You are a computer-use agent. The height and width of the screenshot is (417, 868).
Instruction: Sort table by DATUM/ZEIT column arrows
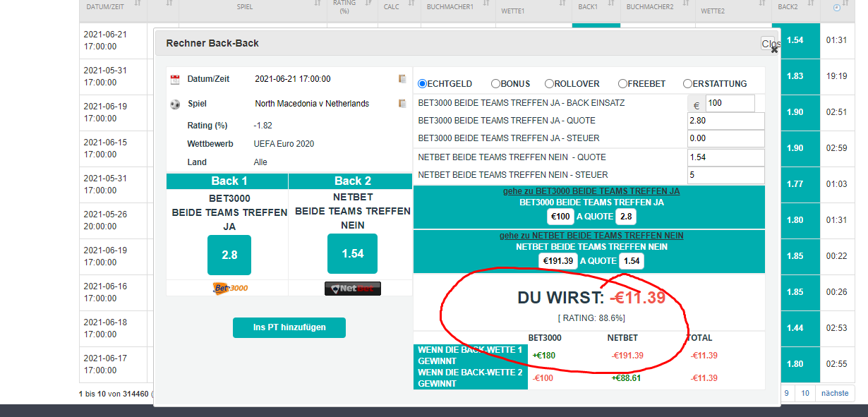138,4
